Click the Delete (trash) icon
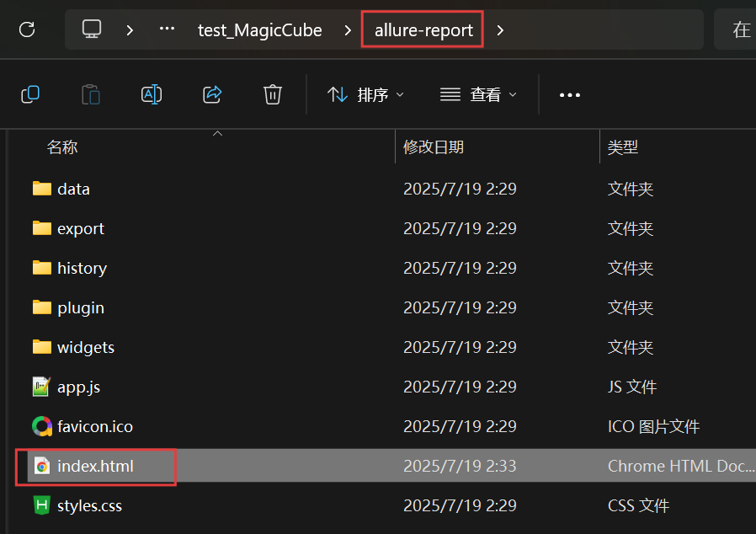The image size is (756, 534). point(272,94)
